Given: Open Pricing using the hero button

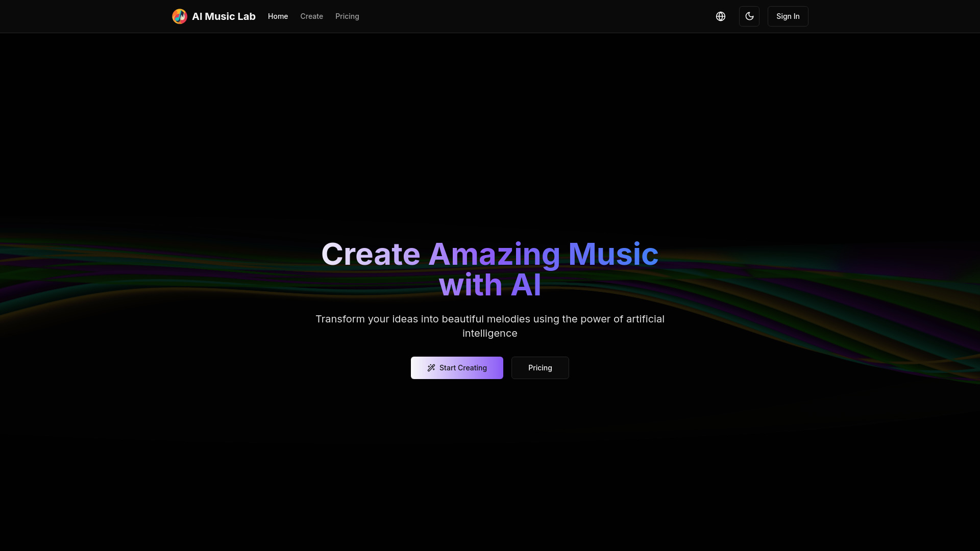Looking at the screenshot, I should click(540, 368).
